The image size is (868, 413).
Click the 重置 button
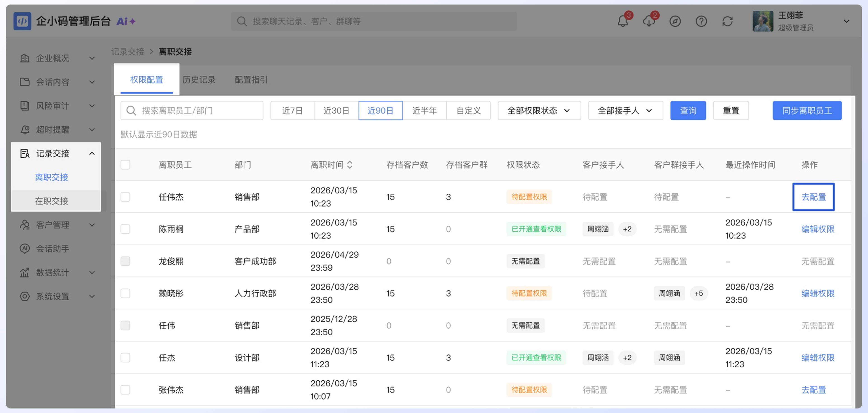point(731,111)
